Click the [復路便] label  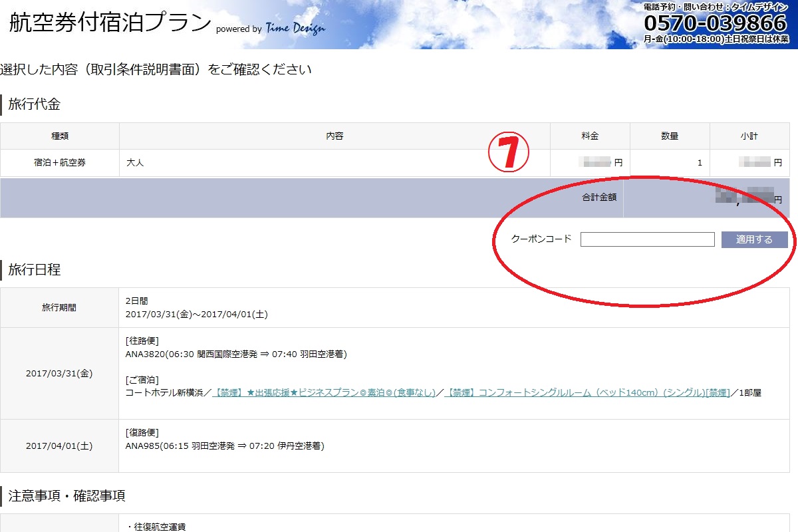click(142, 432)
